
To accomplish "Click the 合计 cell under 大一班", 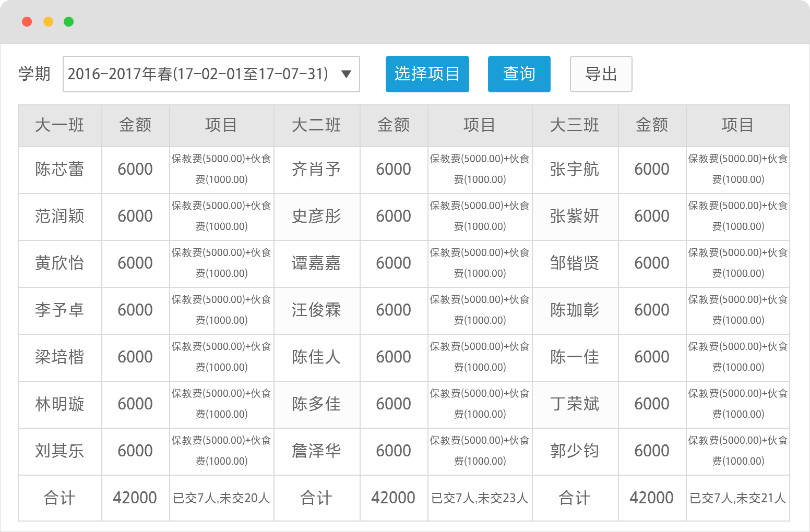I will click(59, 498).
